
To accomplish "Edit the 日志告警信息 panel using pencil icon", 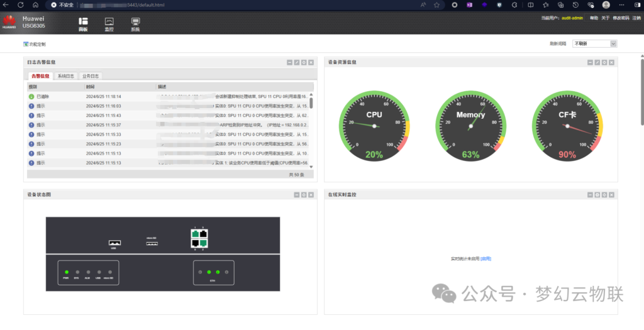I will click(x=297, y=62).
